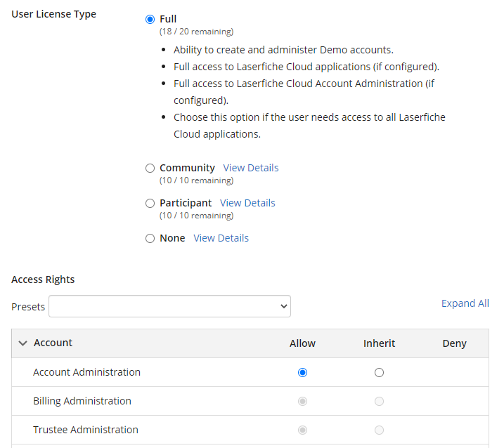Click the Account Administration row label

coord(86,372)
